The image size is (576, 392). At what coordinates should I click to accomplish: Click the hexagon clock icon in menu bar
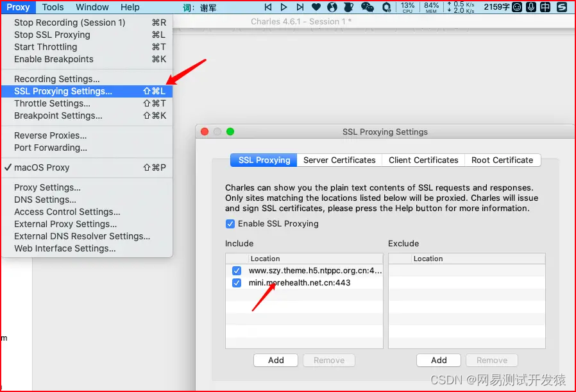click(386, 7)
